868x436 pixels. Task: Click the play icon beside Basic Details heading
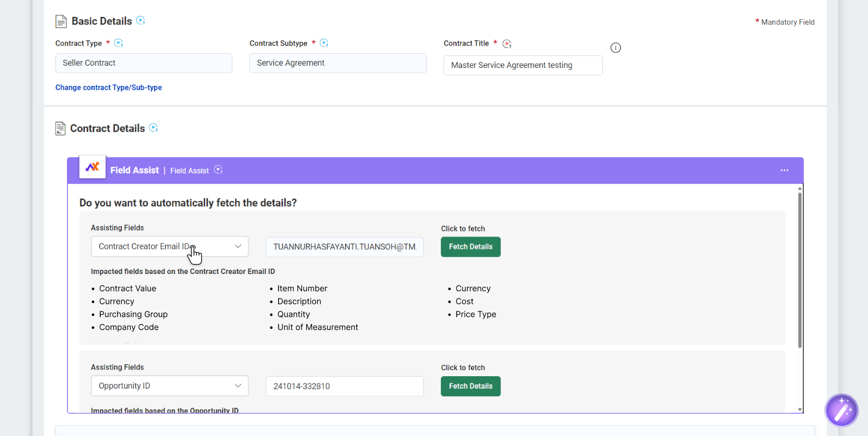[140, 21]
